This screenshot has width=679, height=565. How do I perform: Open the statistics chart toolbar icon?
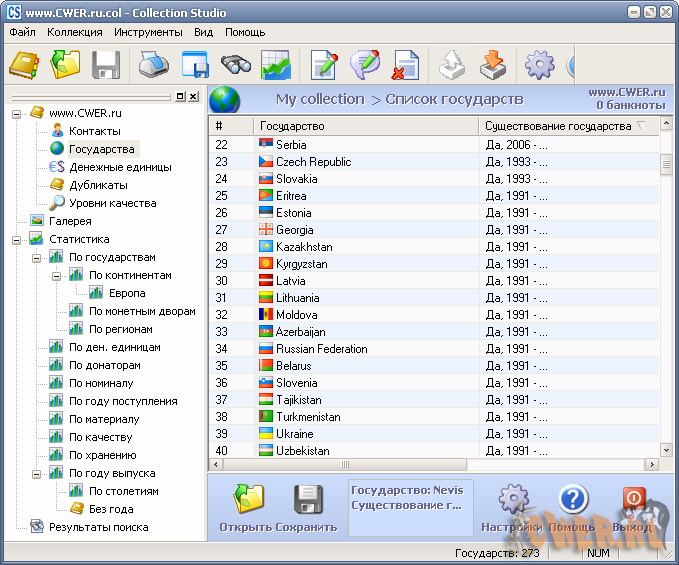pyautogui.click(x=275, y=65)
